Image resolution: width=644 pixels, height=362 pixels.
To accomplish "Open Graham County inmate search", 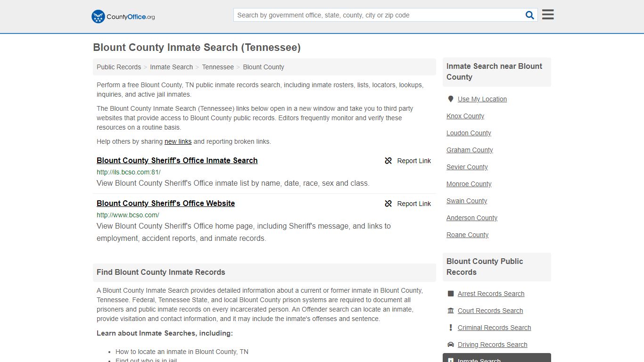I will click(470, 150).
